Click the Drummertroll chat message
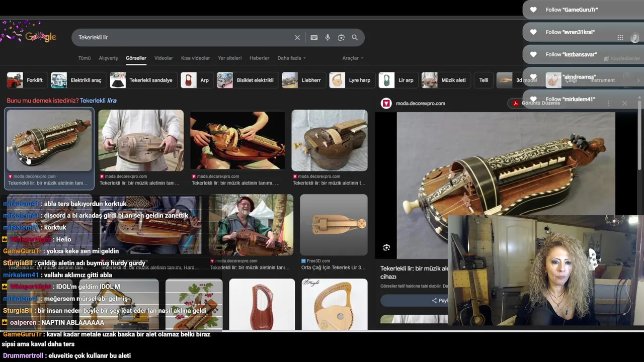This screenshot has height=362, width=644. click(67, 355)
